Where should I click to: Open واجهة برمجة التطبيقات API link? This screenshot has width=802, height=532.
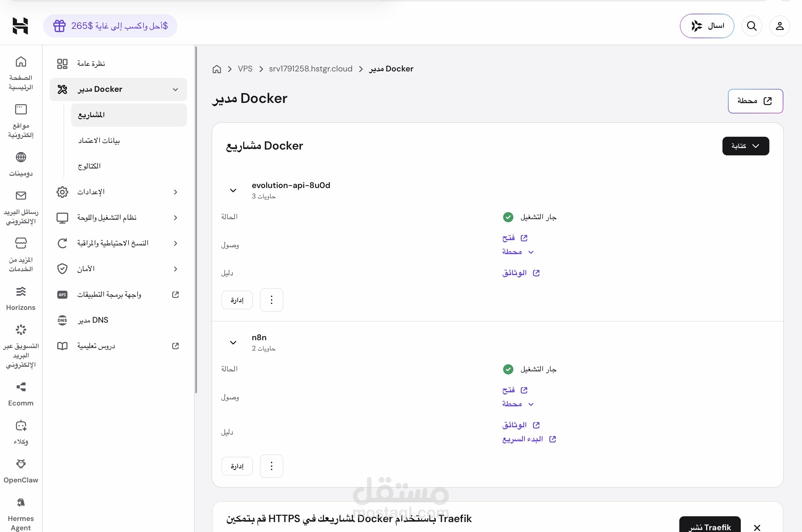118,294
